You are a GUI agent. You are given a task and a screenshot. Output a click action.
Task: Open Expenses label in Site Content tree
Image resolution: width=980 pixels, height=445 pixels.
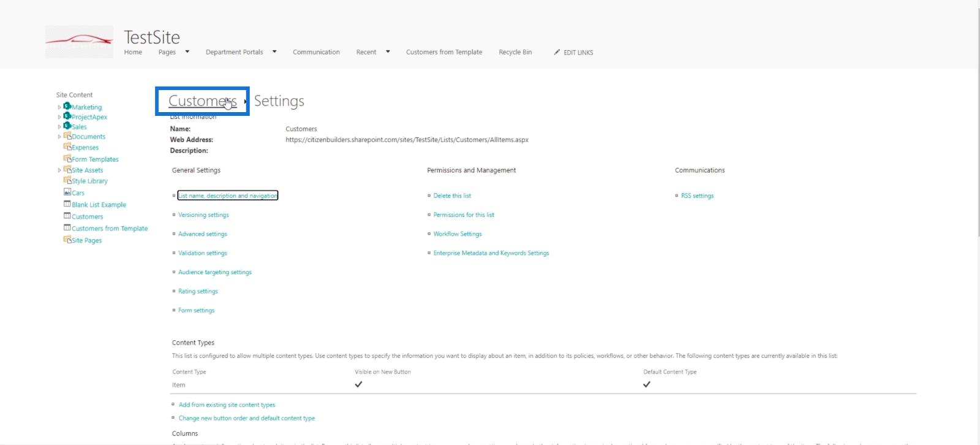coord(85,148)
